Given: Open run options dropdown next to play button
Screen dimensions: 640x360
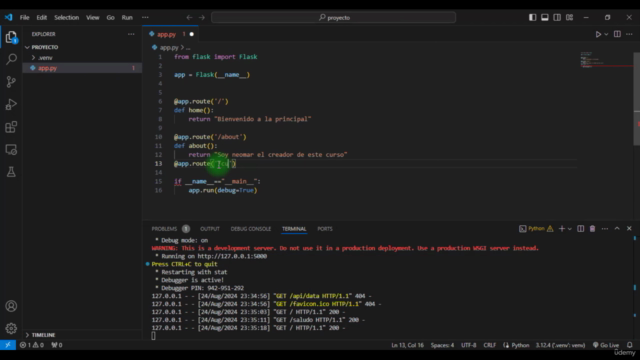Looking at the screenshot, I should point(606,34).
